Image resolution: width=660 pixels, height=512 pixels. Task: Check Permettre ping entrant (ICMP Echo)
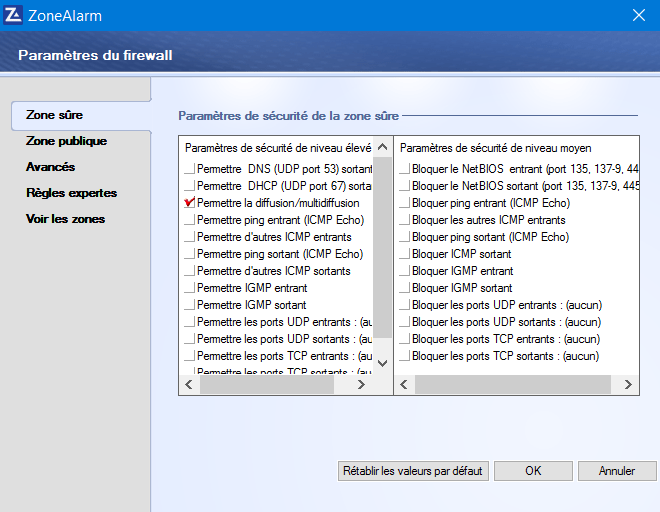pyautogui.click(x=189, y=220)
